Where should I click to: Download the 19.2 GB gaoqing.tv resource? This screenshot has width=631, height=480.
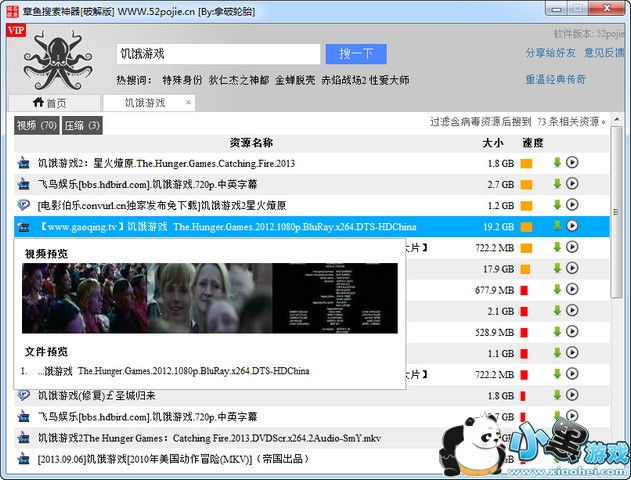point(557,226)
